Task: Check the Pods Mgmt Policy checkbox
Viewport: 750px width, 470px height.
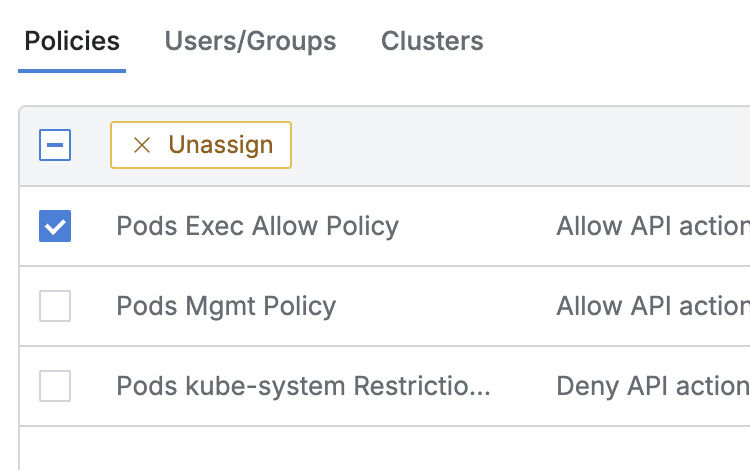Action: coord(55,306)
